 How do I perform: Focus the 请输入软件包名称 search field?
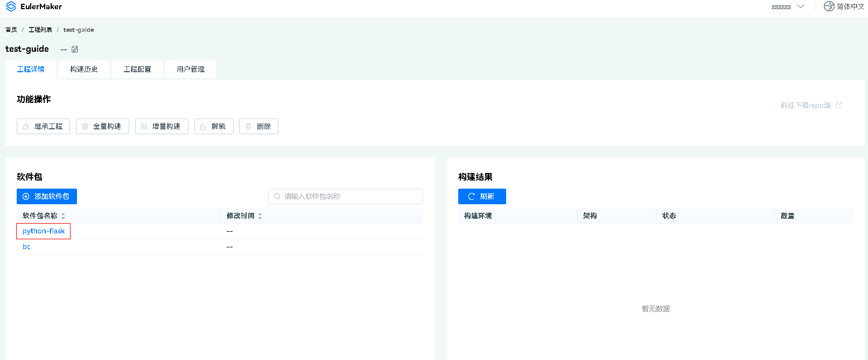(x=350, y=197)
